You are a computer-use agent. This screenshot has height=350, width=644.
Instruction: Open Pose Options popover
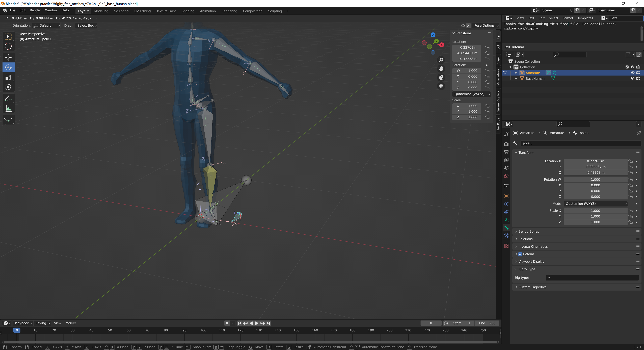(x=486, y=25)
